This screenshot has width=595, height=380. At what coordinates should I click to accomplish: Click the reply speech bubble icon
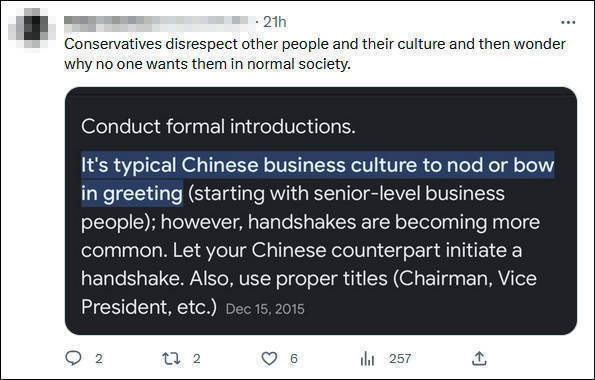pyautogui.click(x=73, y=358)
